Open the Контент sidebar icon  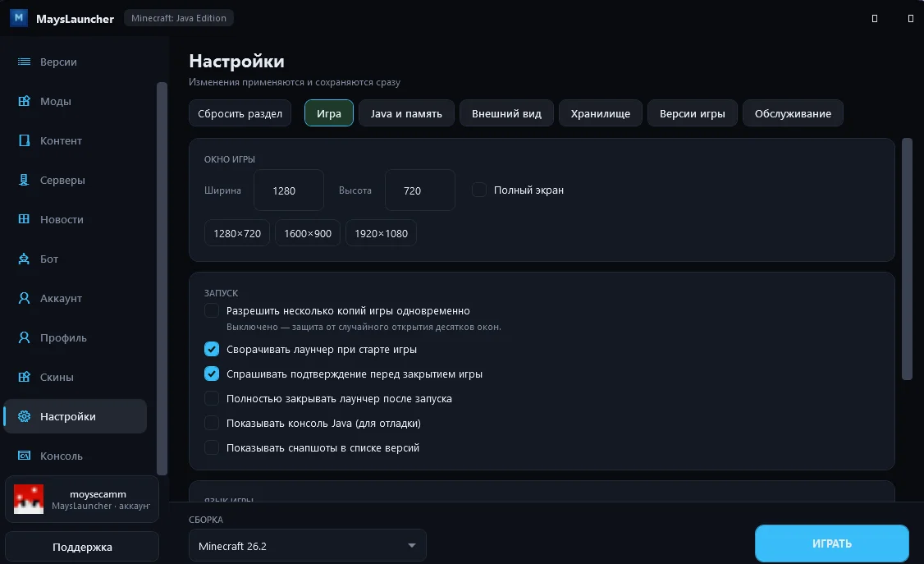pyautogui.click(x=24, y=141)
